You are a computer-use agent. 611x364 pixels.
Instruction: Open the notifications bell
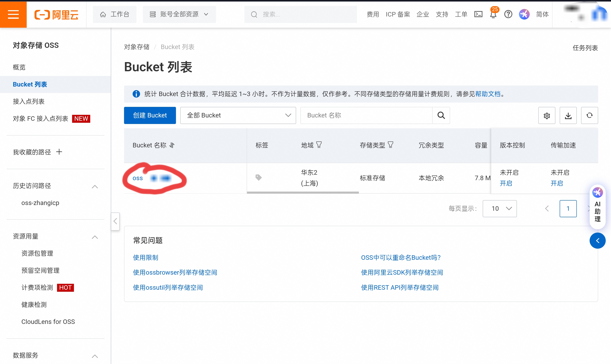click(493, 14)
